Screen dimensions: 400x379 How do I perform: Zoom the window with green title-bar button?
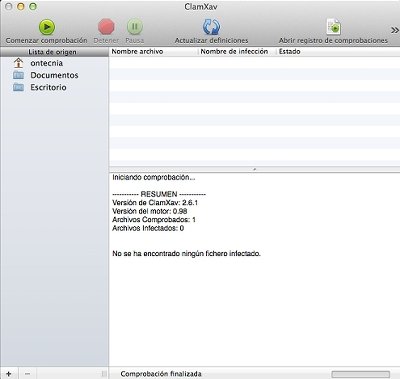pos(33,6)
